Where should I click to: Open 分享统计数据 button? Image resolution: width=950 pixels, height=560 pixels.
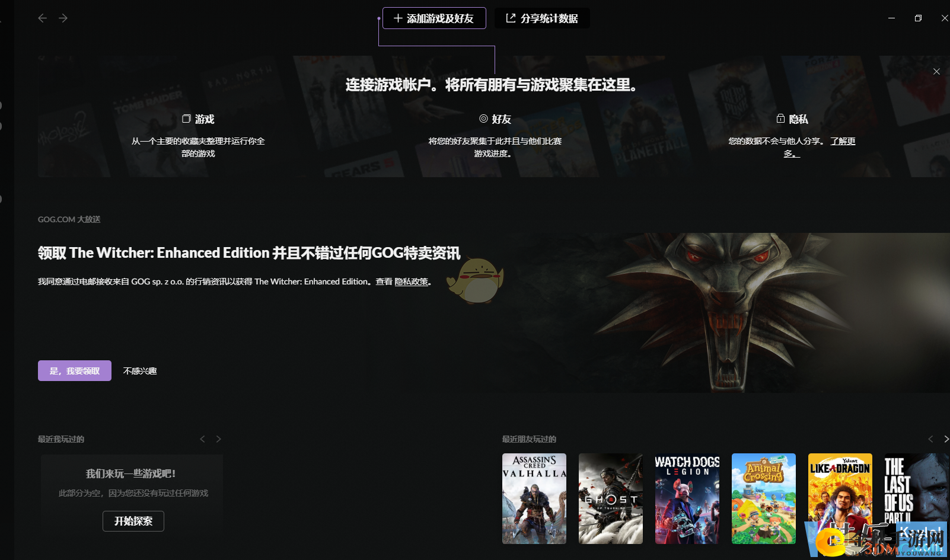pyautogui.click(x=542, y=18)
